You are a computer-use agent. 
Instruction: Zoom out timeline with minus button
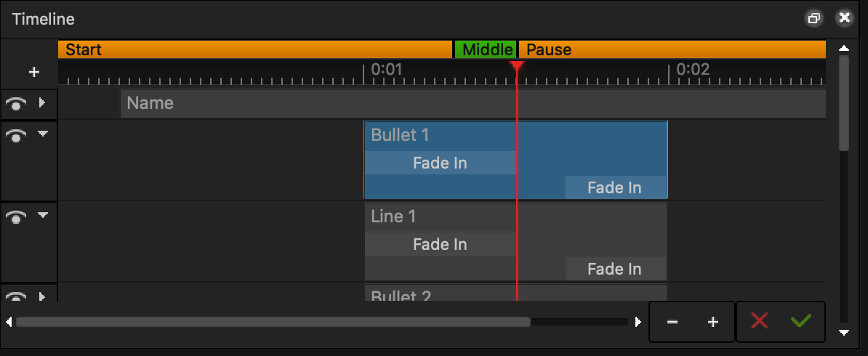(672, 322)
